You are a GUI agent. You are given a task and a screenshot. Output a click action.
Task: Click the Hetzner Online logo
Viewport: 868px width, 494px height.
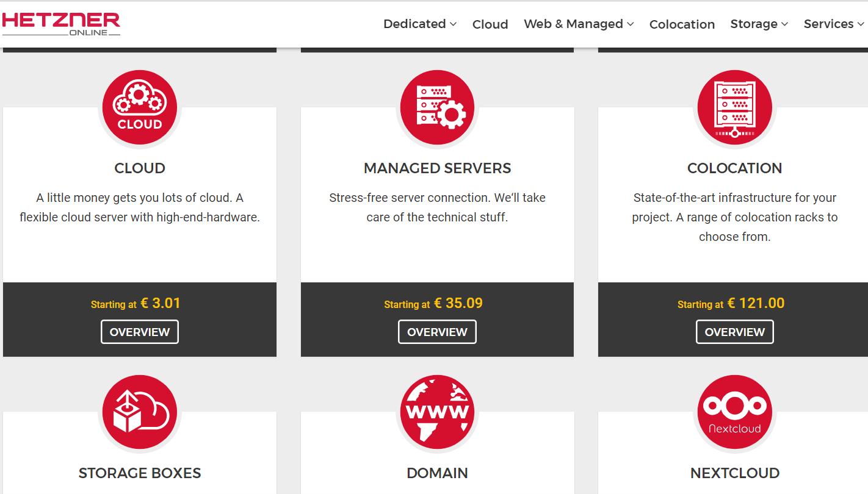pos(61,24)
